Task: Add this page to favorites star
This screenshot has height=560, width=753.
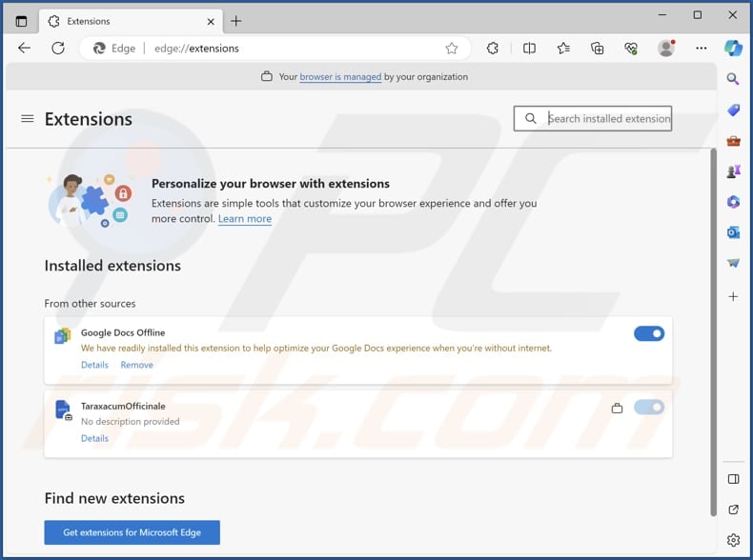Action: coord(452,48)
